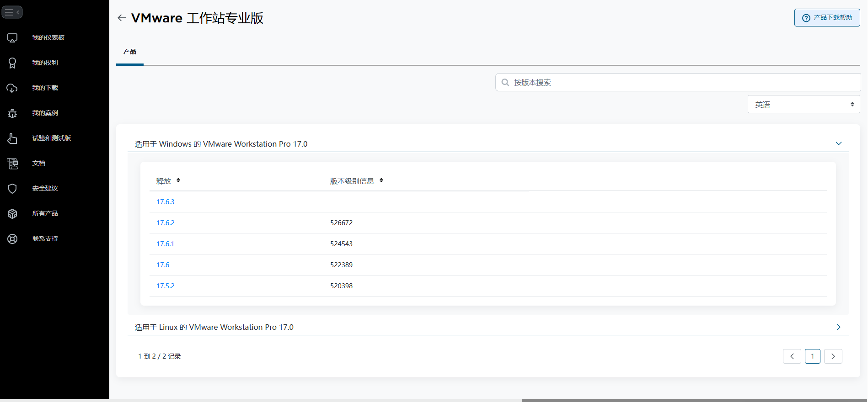Open the 我的仪表板 dashboard icon
868x402 pixels.
(12, 38)
